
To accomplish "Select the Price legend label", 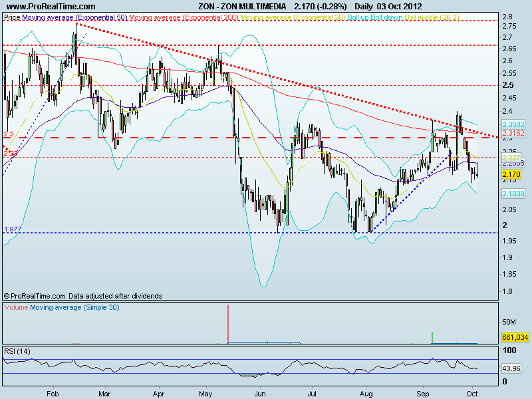I will pos(12,17).
